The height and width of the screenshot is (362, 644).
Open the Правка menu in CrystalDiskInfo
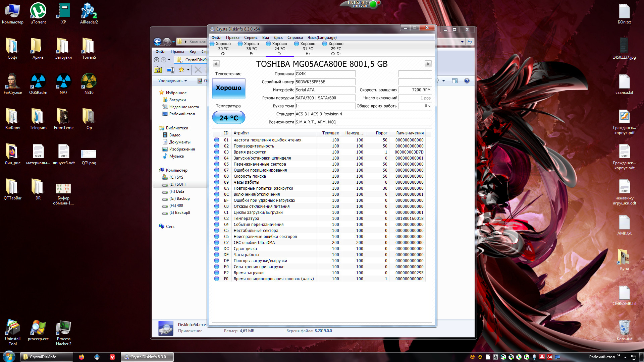click(232, 38)
